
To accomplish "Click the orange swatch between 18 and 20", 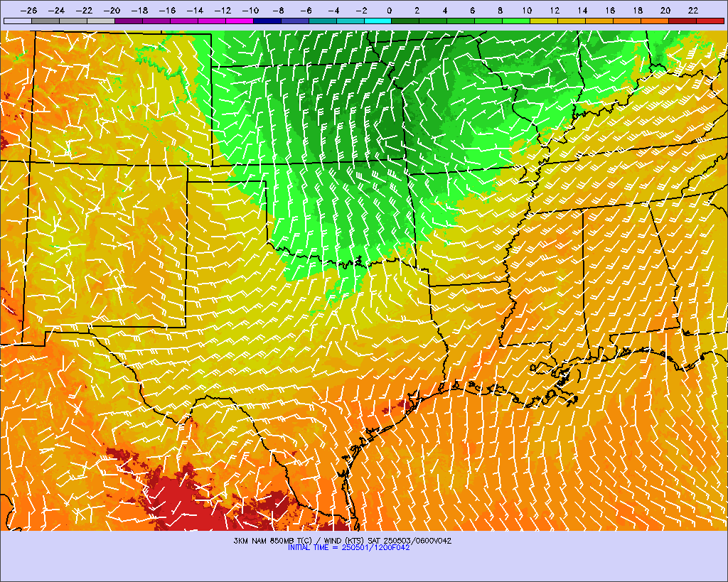I will (655, 21).
